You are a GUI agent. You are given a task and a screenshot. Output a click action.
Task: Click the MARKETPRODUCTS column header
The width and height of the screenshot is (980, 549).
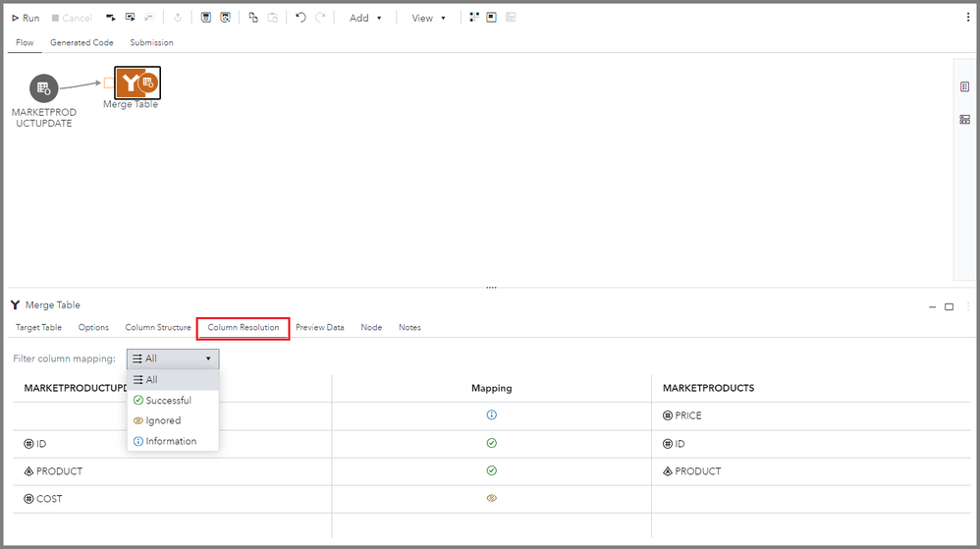point(708,388)
